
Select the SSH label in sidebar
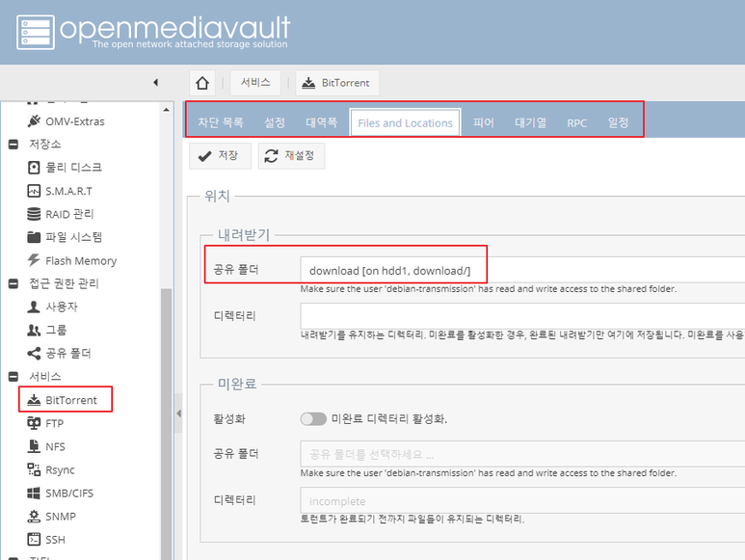click(55, 540)
